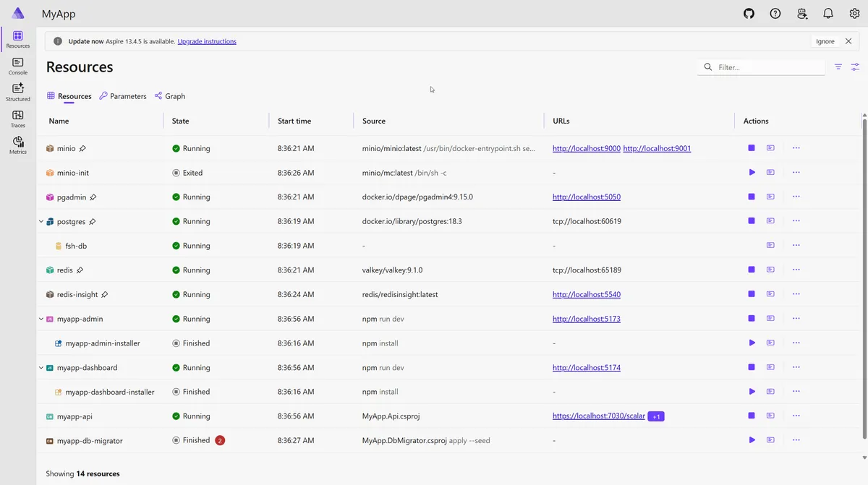This screenshot has width=868, height=485.
Task: Collapse the myapp-dashboard resource row
Action: (41, 368)
